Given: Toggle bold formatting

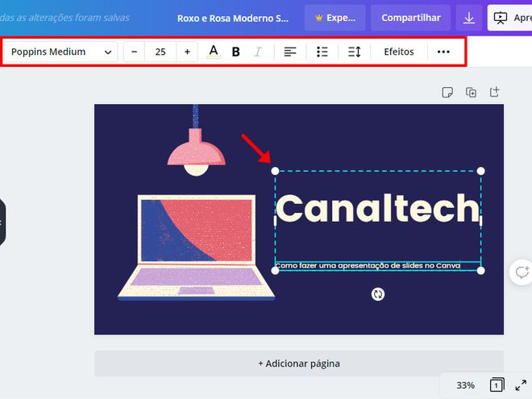Looking at the screenshot, I should pyautogui.click(x=236, y=52).
